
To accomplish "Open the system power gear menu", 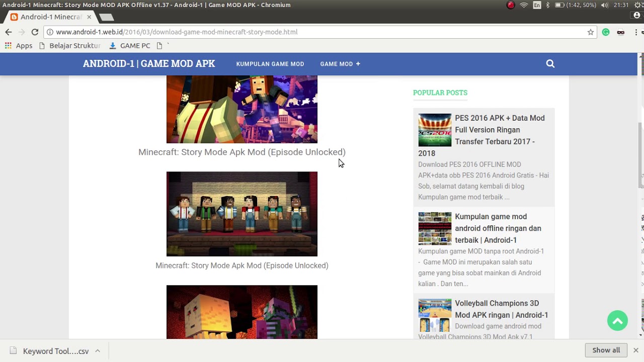I will point(639,5).
